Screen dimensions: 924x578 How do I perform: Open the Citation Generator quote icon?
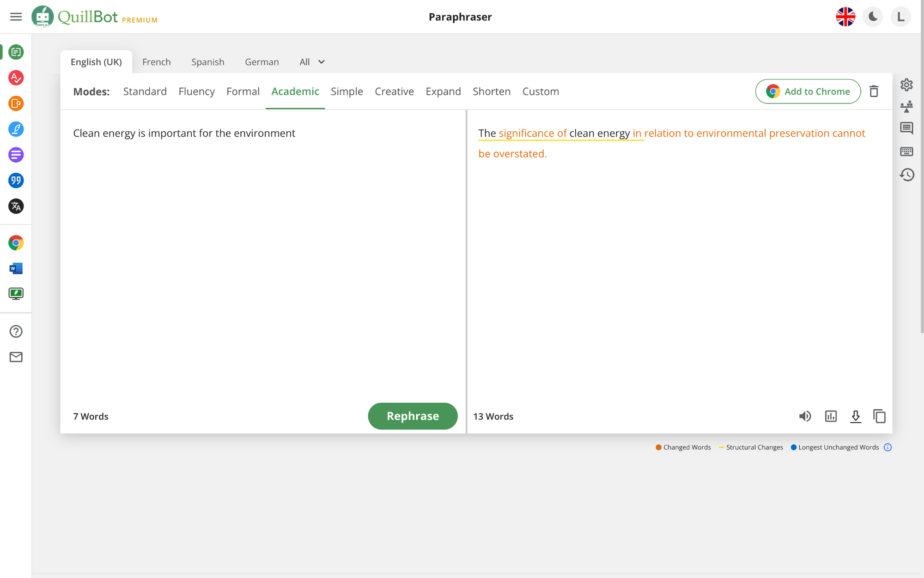(x=16, y=180)
